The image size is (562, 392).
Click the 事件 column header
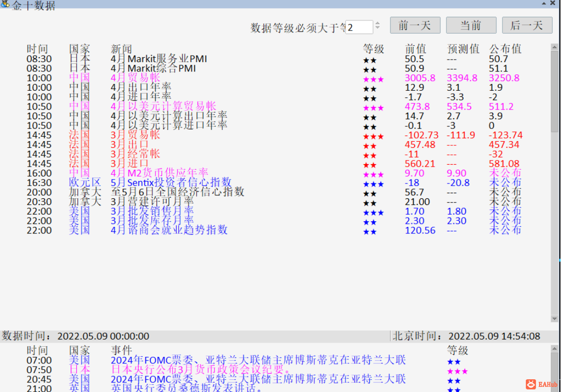point(121,350)
